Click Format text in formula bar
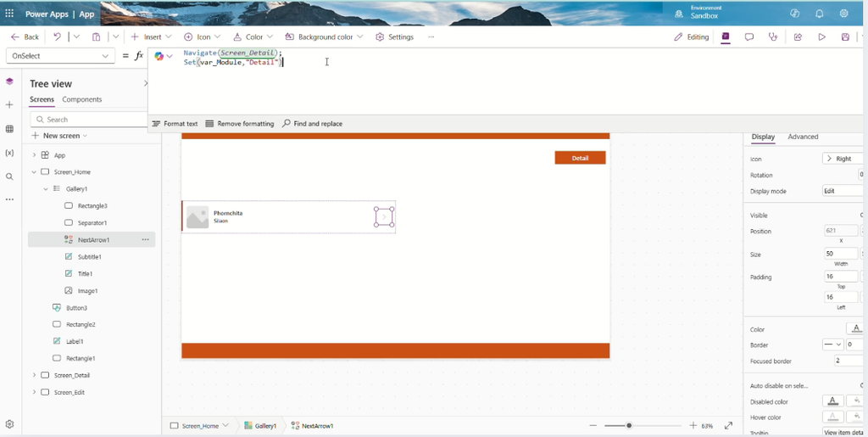The height and width of the screenshot is (437, 868). pos(175,124)
